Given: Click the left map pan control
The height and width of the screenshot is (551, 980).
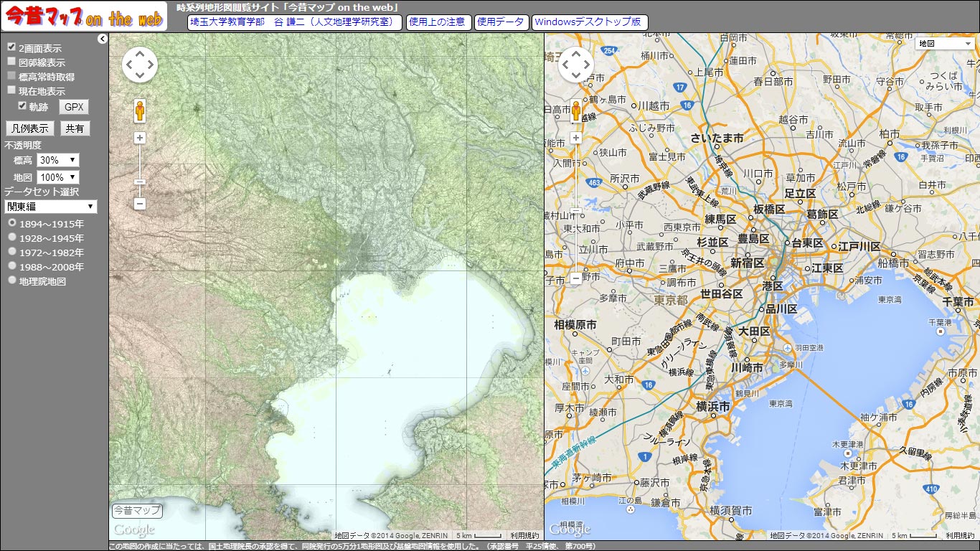Looking at the screenshot, I should 139,65.
